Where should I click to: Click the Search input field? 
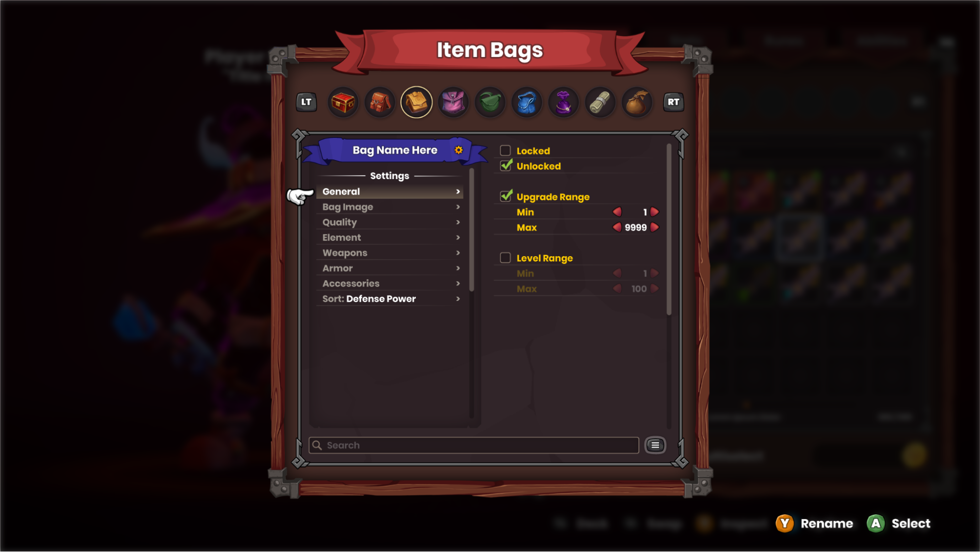click(474, 445)
